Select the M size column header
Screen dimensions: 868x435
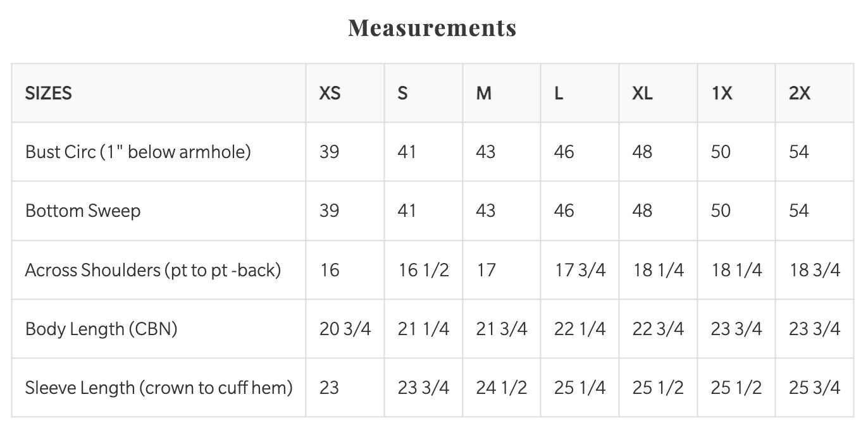pyautogui.click(x=483, y=94)
